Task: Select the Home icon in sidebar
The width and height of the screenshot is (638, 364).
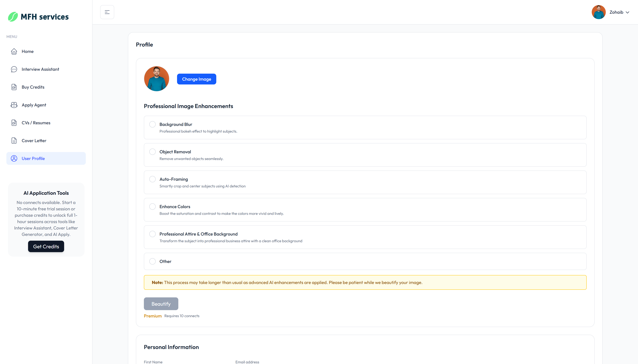Action: point(14,51)
